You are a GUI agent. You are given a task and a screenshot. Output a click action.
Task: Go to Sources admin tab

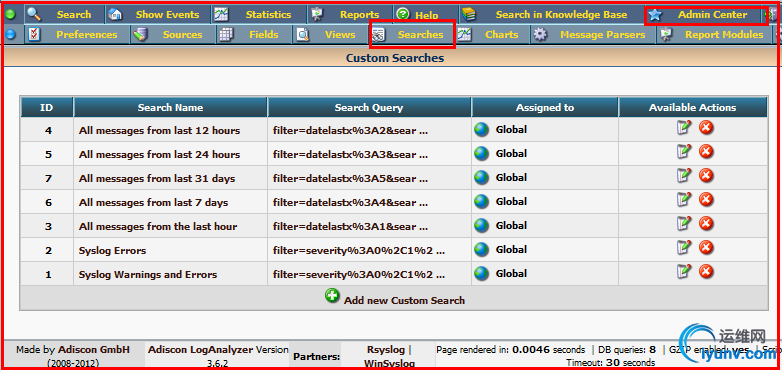click(x=183, y=35)
